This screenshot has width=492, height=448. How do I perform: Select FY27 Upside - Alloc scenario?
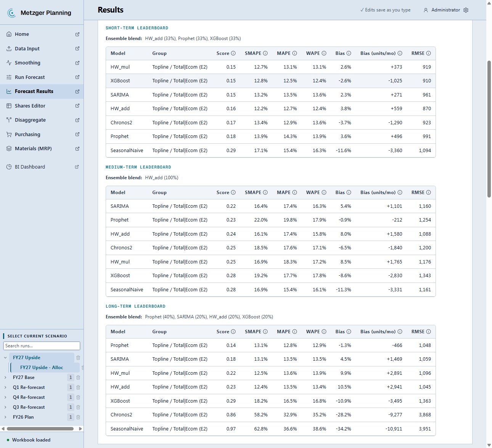pyautogui.click(x=45, y=368)
